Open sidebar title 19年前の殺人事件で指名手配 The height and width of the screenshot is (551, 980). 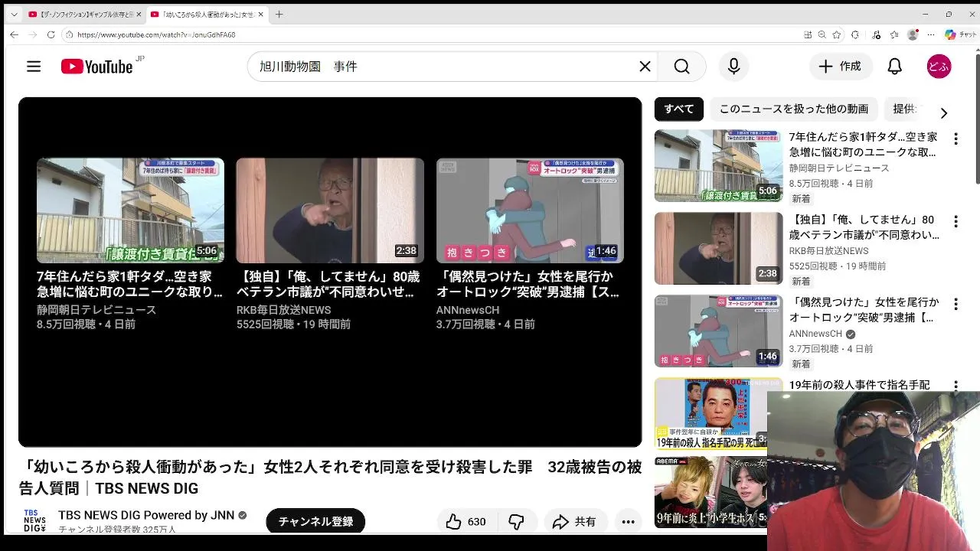click(859, 385)
